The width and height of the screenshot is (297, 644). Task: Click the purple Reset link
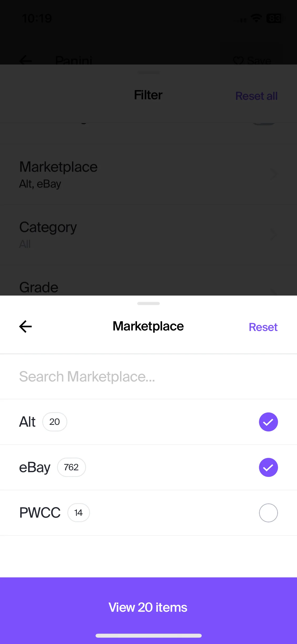263,327
